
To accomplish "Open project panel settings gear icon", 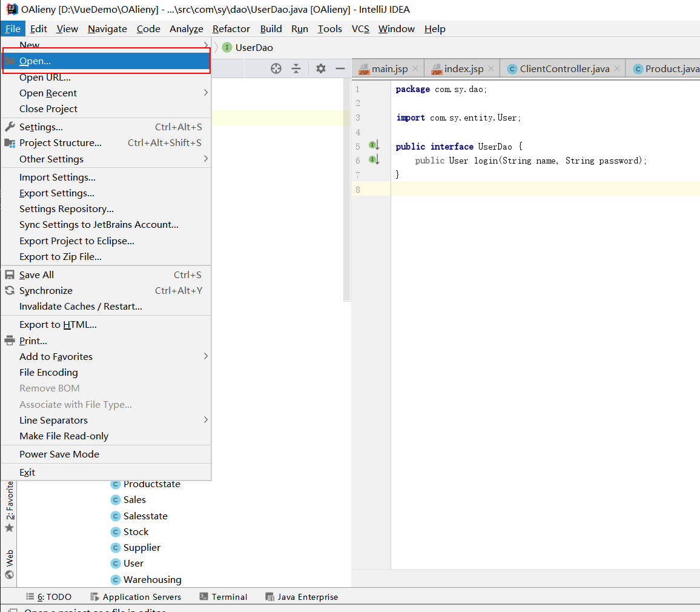I will (x=320, y=68).
